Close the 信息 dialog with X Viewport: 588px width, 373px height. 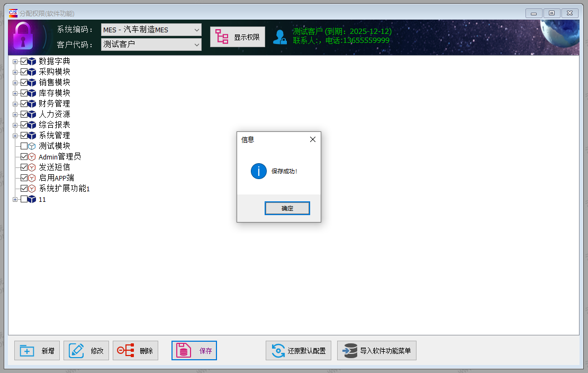(313, 139)
